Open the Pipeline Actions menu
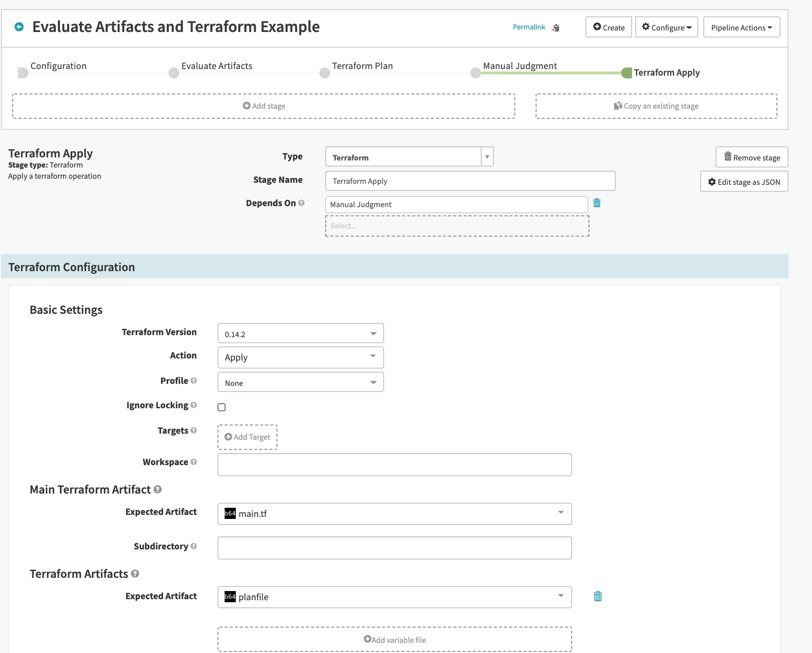812x653 pixels. tap(741, 27)
